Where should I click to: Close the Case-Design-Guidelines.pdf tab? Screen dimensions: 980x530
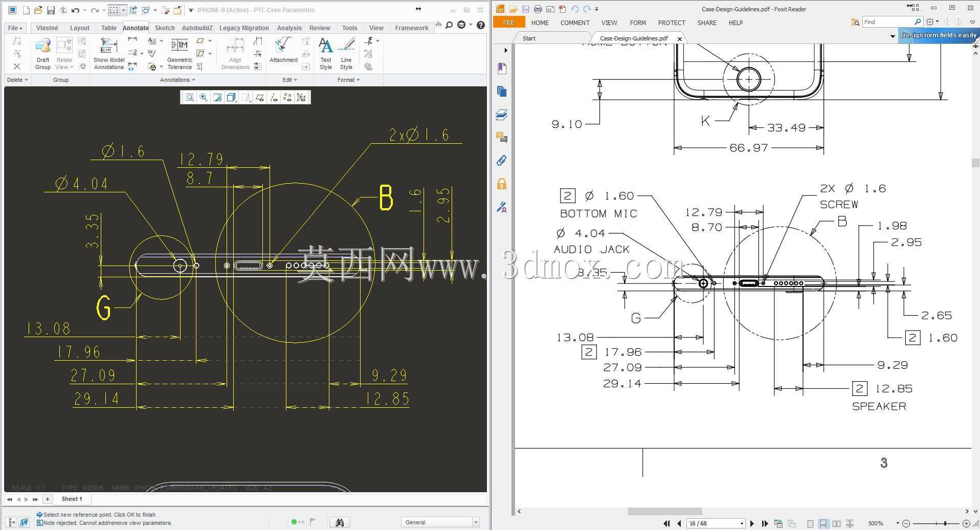click(x=680, y=39)
